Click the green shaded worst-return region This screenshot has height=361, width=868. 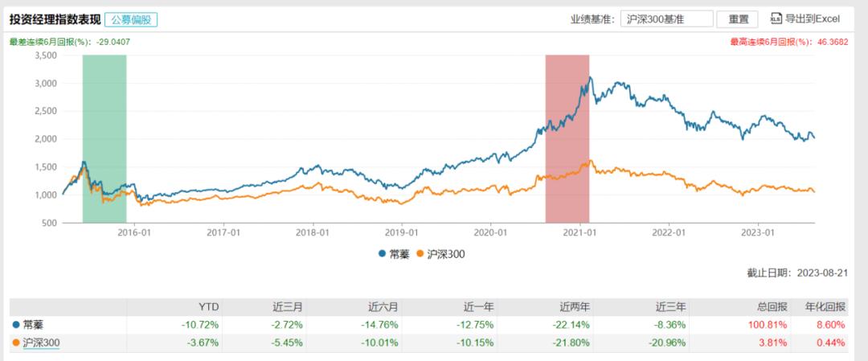point(104,138)
